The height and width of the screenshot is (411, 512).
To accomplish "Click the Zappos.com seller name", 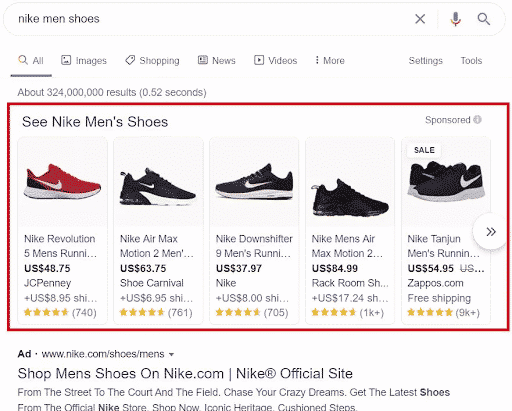I will click(x=435, y=283).
